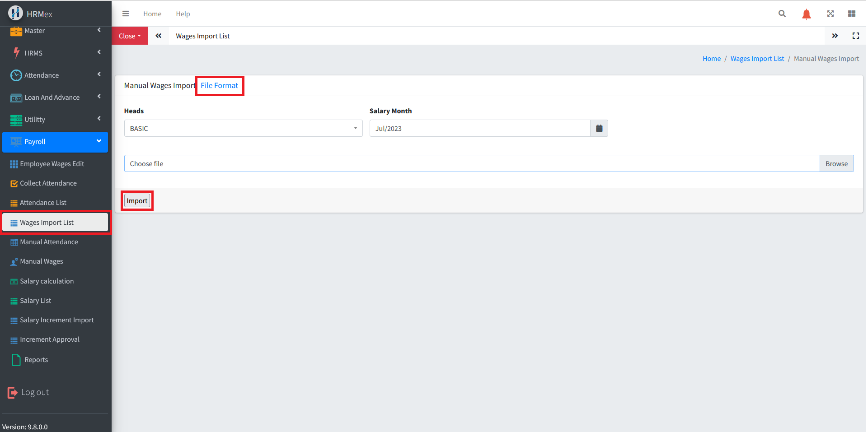The image size is (868, 432).
Task: Click the grid apps icon in header
Action: [851, 14]
